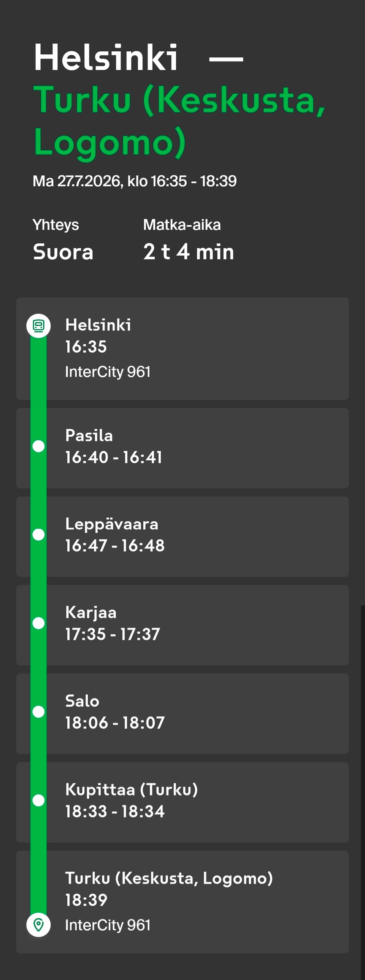
Task: Open the Turku (Keskusta, Logomo) arrival card
Action: pos(182,902)
